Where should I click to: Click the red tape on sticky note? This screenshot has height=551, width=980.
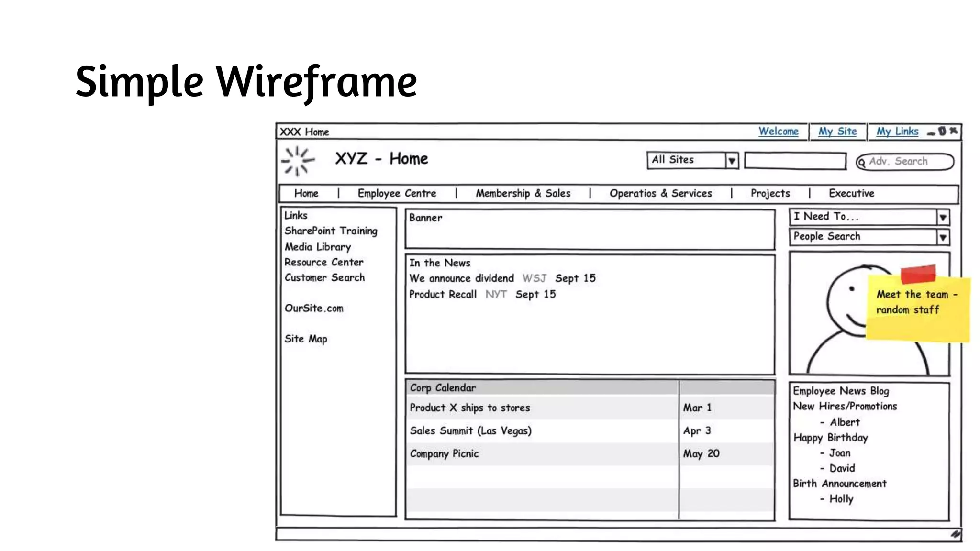tap(918, 274)
